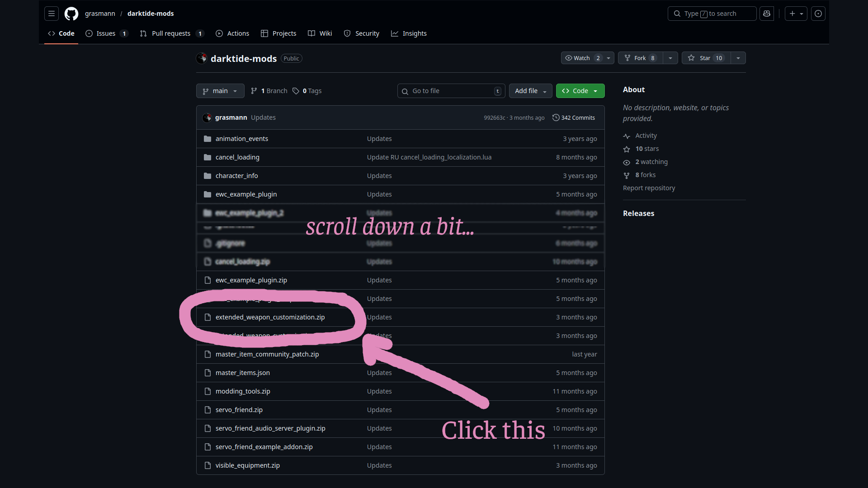
Task: Open the main branch selector dropdown
Action: pyautogui.click(x=220, y=91)
